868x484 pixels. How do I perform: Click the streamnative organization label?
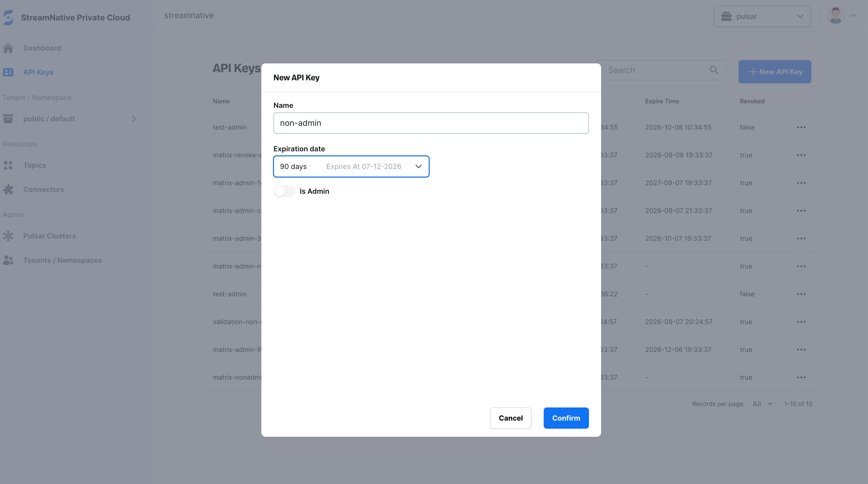189,15
